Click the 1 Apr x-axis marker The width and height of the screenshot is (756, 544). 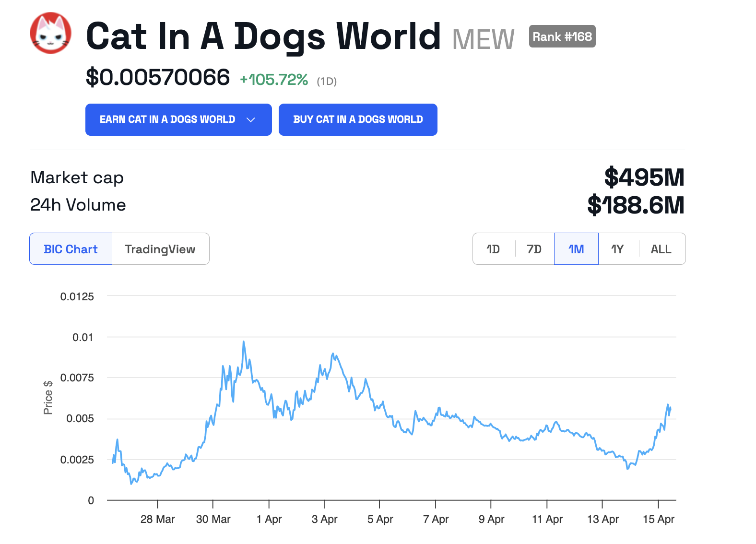[x=269, y=519]
